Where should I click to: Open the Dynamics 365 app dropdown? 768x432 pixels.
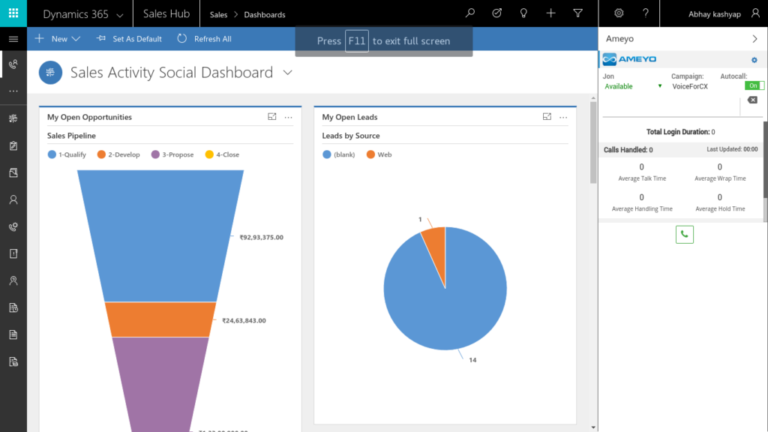120,14
